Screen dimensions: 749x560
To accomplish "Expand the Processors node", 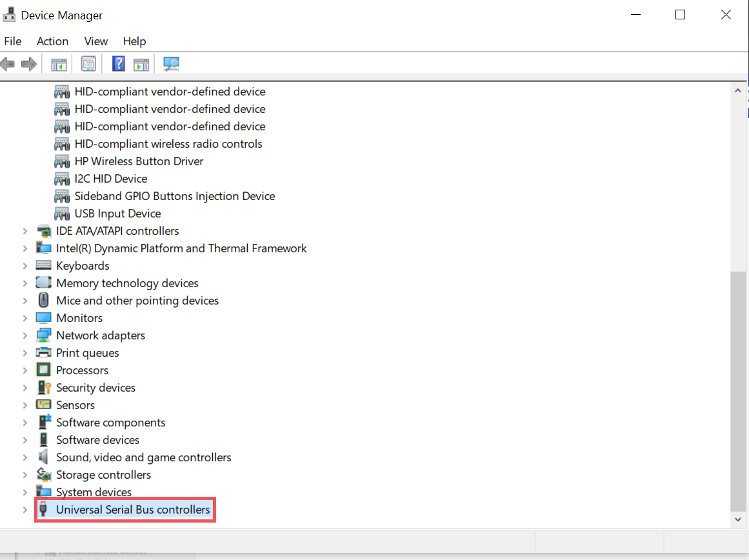I will click(x=25, y=370).
